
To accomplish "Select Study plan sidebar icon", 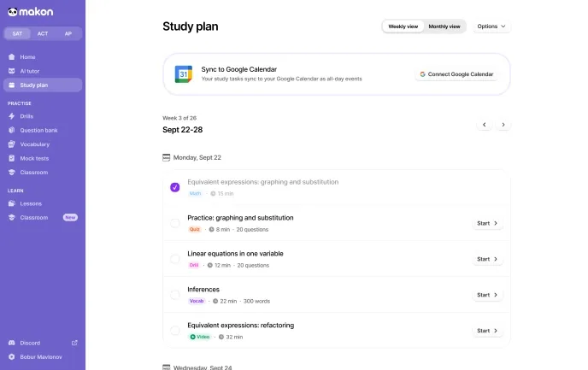I will point(12,85).
